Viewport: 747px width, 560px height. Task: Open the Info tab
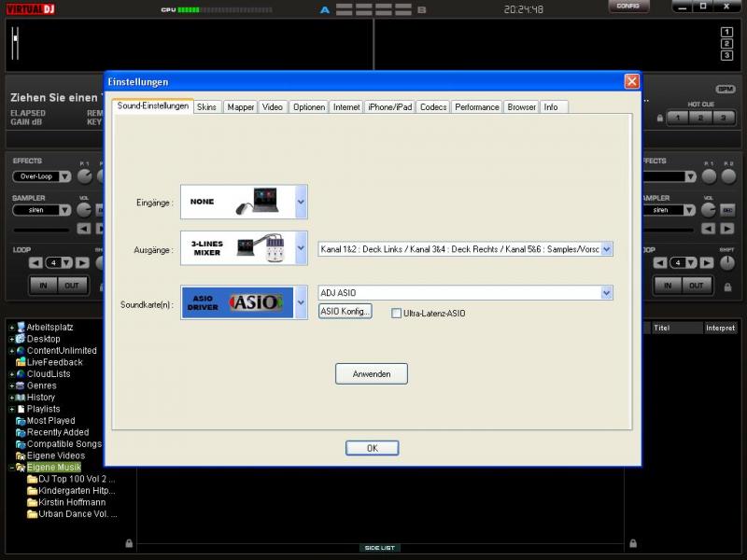[553, 107]
